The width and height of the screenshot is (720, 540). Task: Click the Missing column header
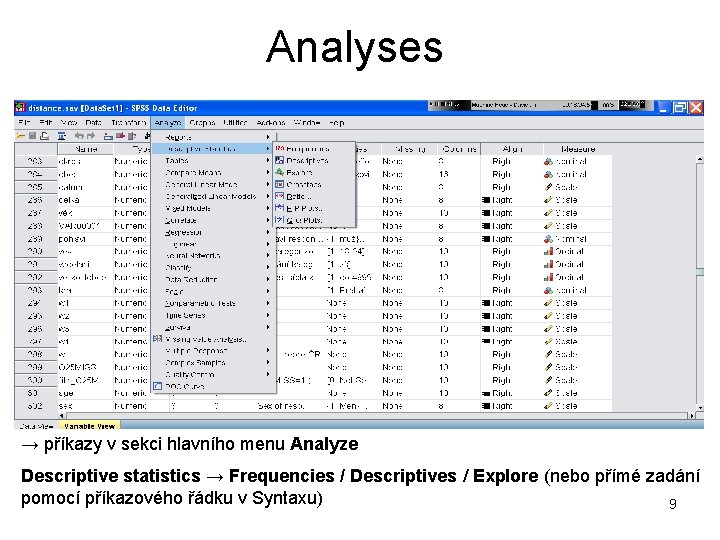[x=408, y=149]
